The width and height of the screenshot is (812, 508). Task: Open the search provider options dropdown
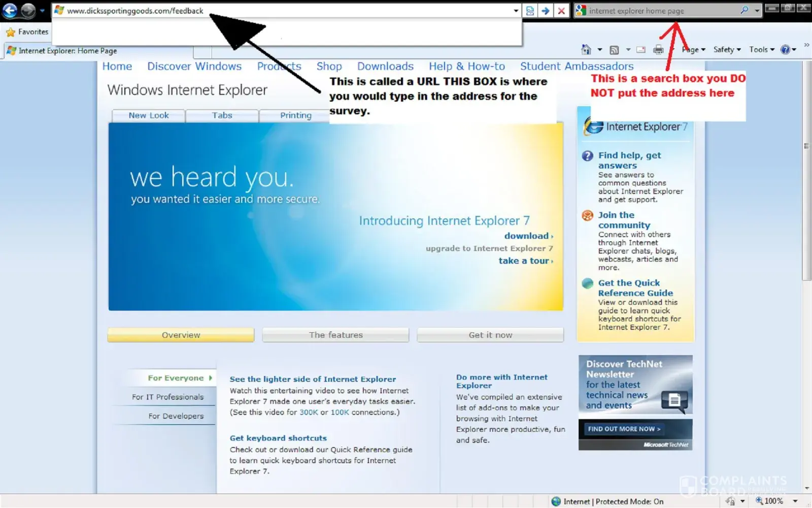[757, 11]
